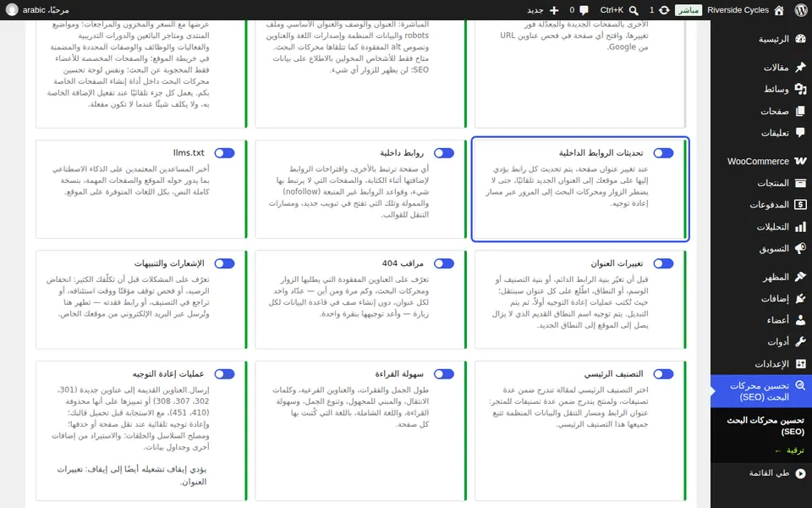Click the مقالات pin icon
Screen dimensions: 812x508
801,67
